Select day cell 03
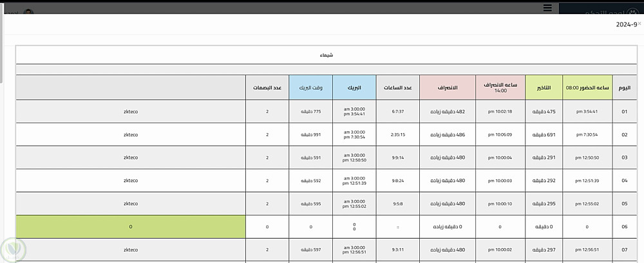The width and height of the screenshot is (644, 263). pyautogui.click(x=624, y=158)
